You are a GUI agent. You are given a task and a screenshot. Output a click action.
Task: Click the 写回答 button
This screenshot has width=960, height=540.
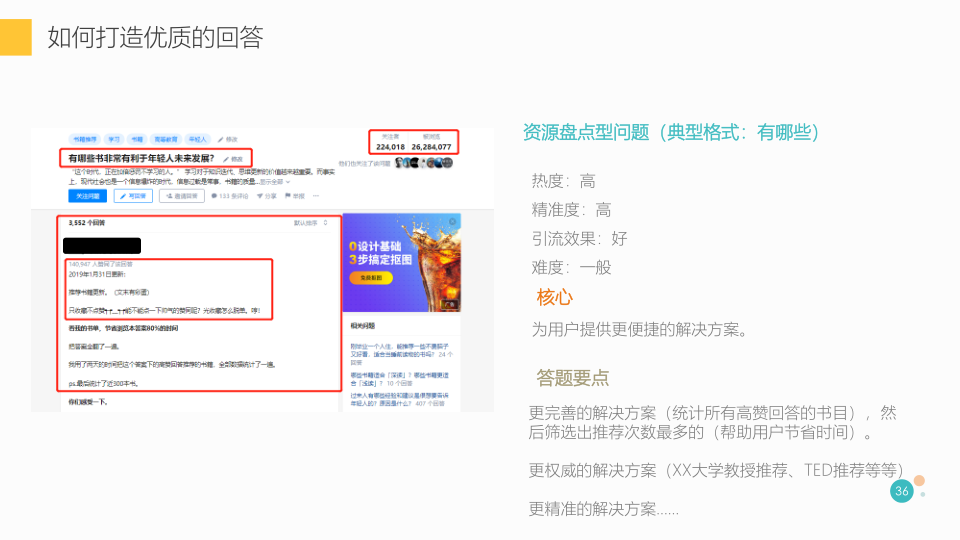133,196
